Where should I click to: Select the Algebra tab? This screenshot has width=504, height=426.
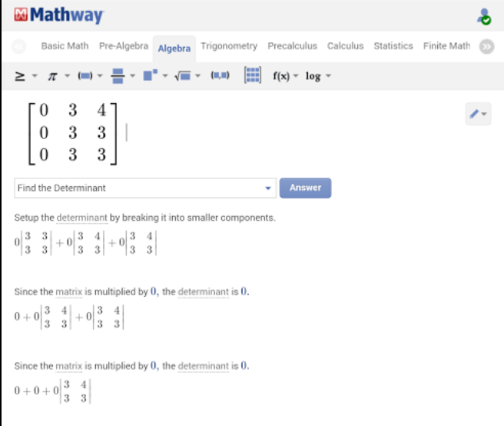pyautogui.click(x=174, y=48)
